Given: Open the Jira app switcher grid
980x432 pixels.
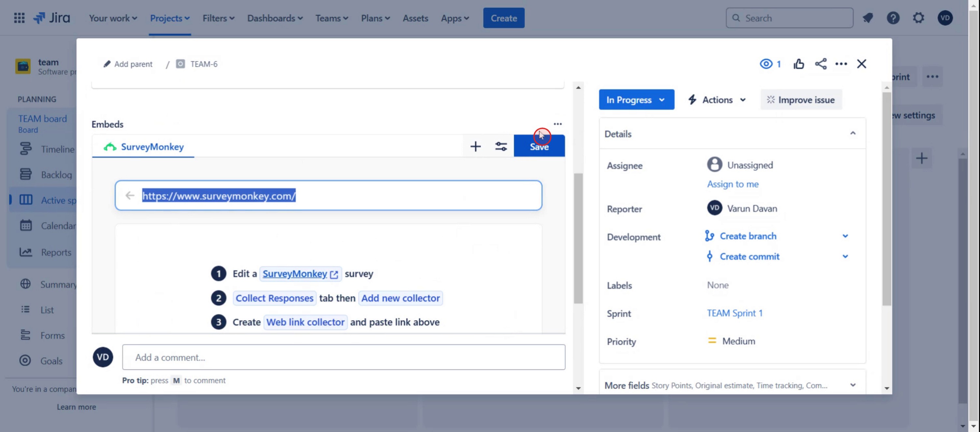Looking at the screenshot, I should coord(19,18).
